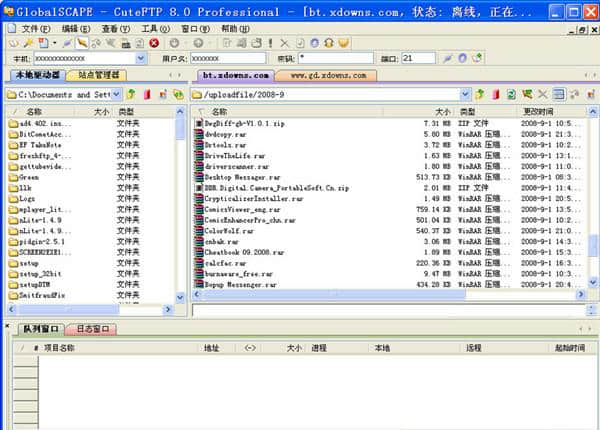Open the local path C:\Documents dropdown
600x430 pixels.
[x=117, y=94]
